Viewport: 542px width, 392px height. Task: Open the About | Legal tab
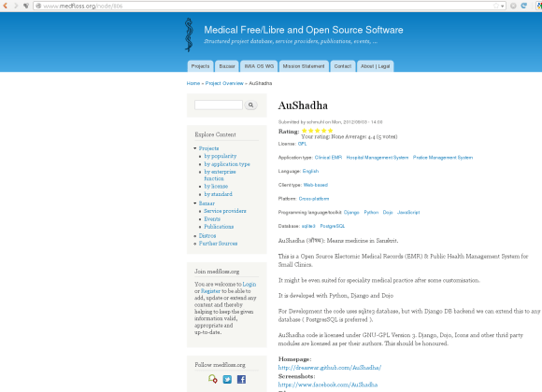coord(375,66)
